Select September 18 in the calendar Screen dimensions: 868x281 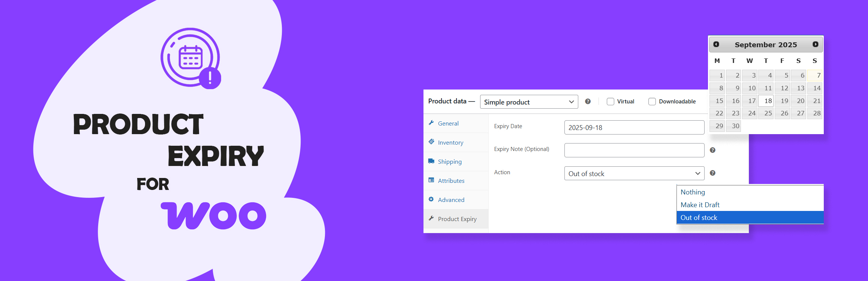point(766,101)
